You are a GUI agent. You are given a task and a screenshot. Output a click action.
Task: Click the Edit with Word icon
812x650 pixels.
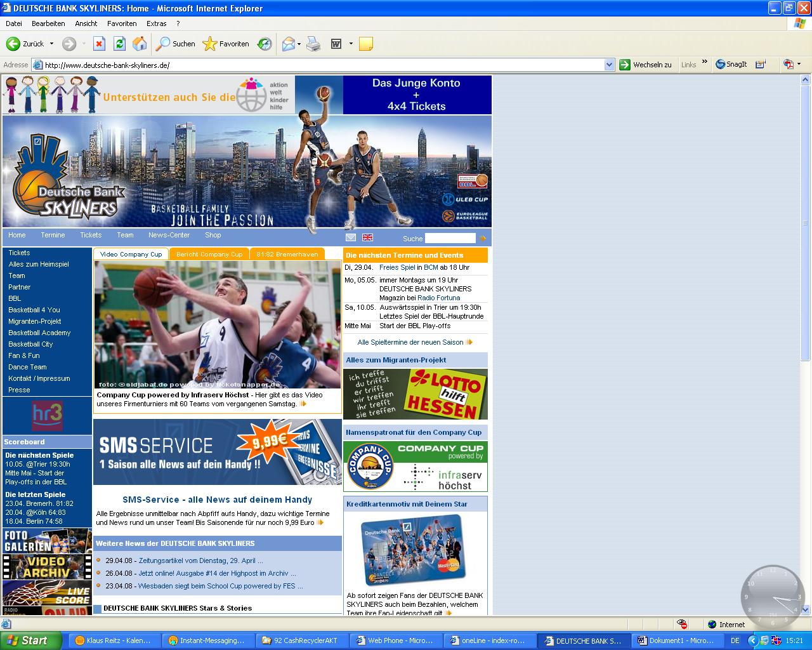336,44
